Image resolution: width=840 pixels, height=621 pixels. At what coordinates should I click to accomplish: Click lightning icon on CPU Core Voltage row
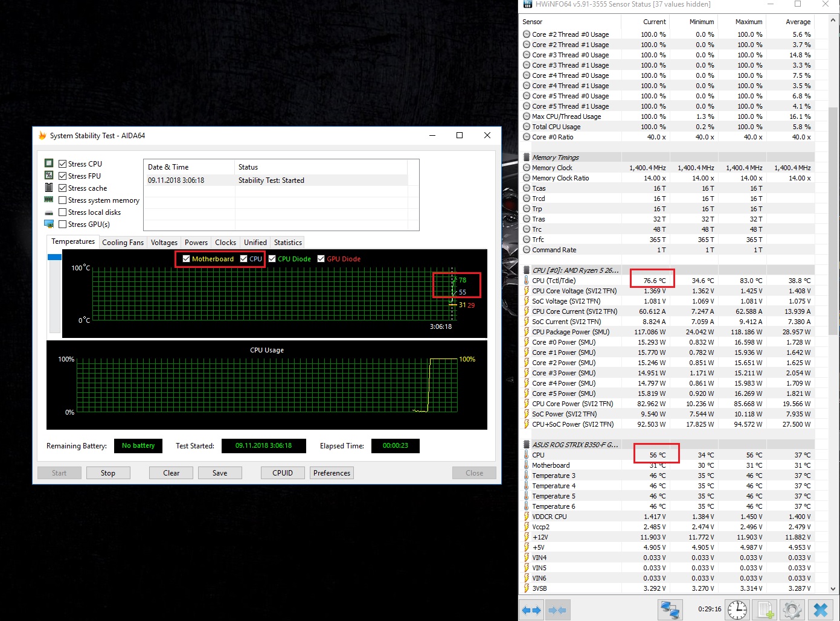pos(527,291)
